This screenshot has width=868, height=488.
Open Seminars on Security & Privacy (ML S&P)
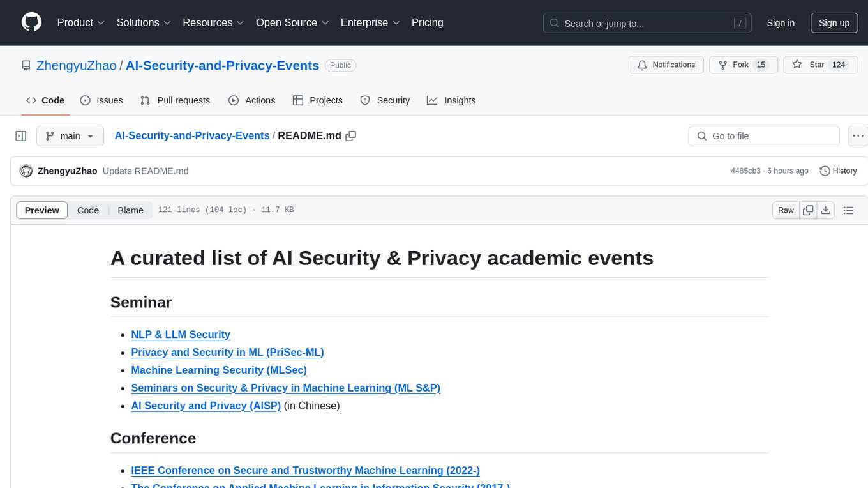pos(285,388)
